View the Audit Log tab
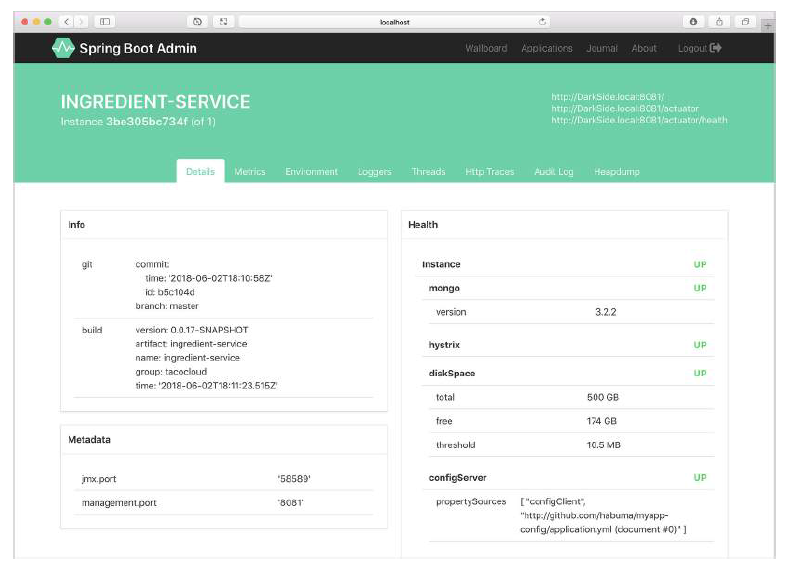Screen dimensions: 788x570 pyautogui.click(x=554, y=171)
